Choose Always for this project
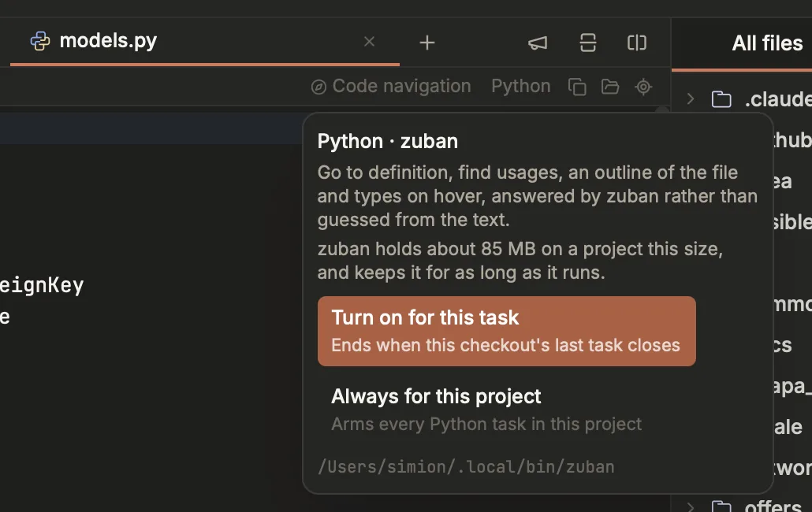This screenshot has height=512, width=812. tap(506, 410)
